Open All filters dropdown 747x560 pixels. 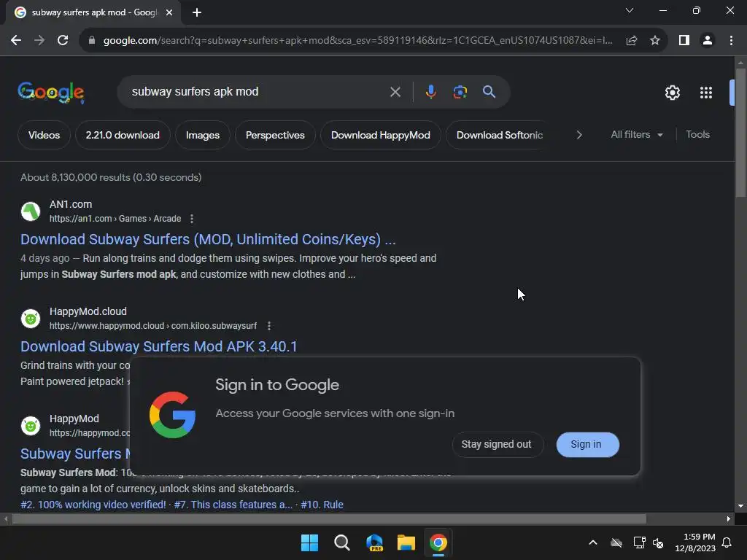click(636, 135)
